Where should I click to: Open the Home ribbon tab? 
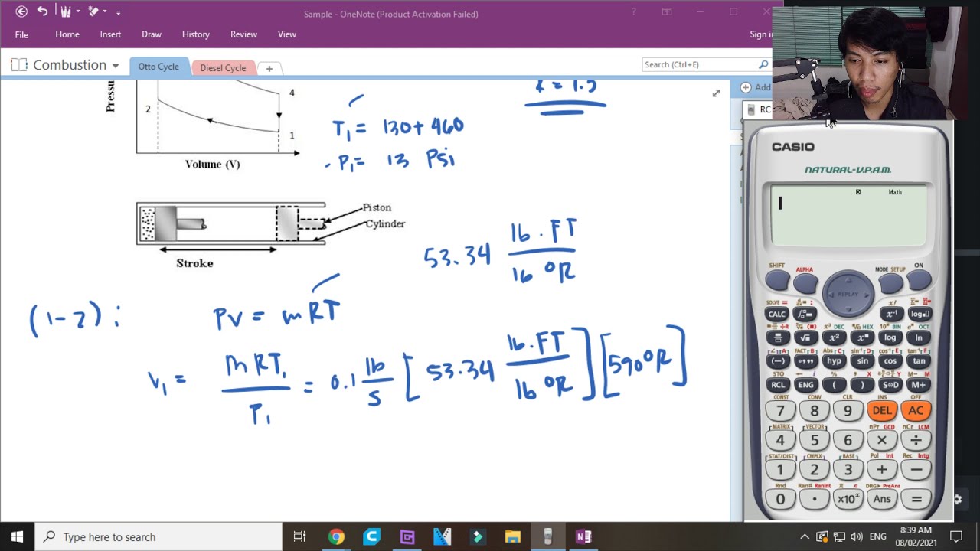tap(67, 34)
